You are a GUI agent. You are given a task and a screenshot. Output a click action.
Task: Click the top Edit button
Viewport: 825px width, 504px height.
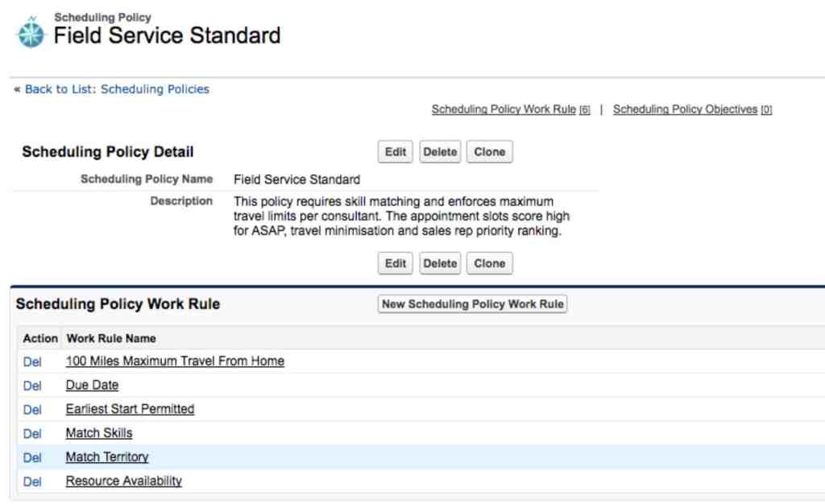click(x=396, y=152)
